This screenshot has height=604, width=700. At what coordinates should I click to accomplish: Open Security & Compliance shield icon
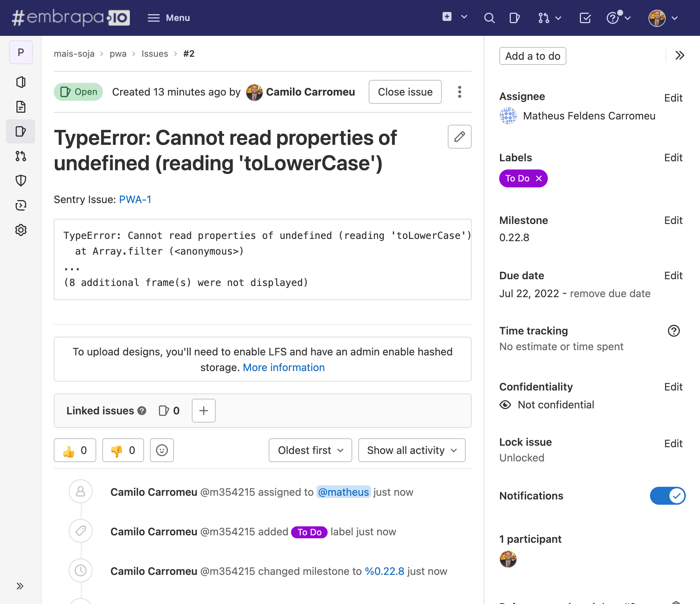21,181
